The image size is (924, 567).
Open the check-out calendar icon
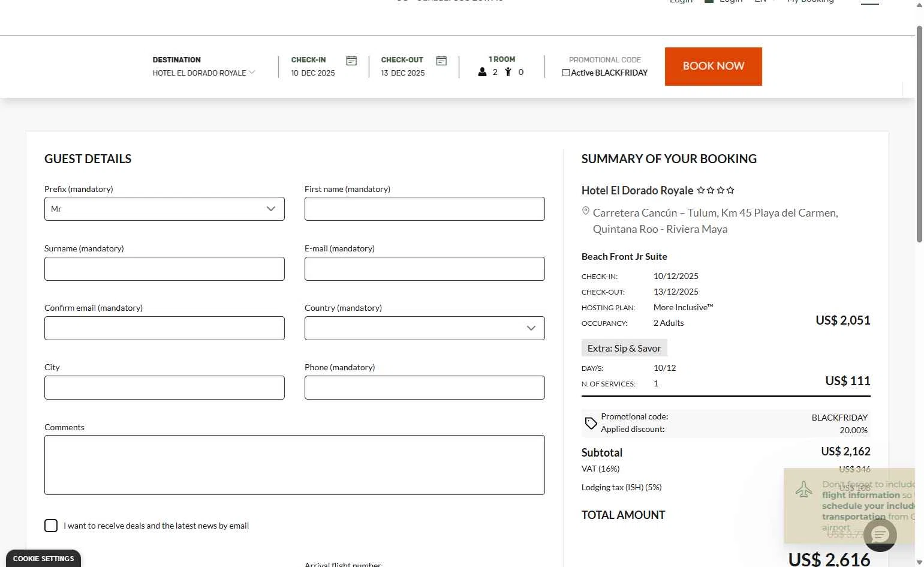pos(441,61)
